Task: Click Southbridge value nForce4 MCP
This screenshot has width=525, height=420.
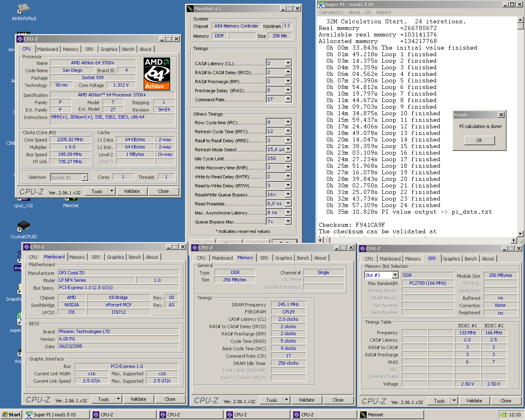Action: tap(119, 305)
